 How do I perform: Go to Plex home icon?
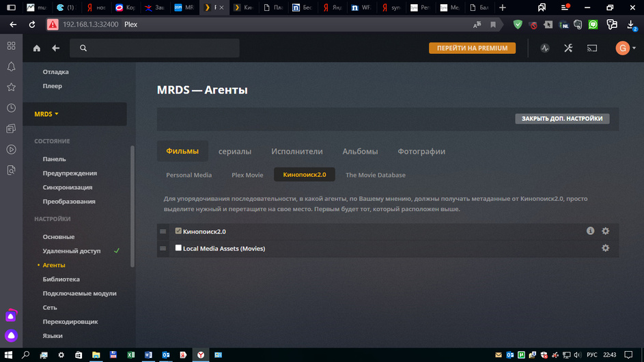[37, 48]
